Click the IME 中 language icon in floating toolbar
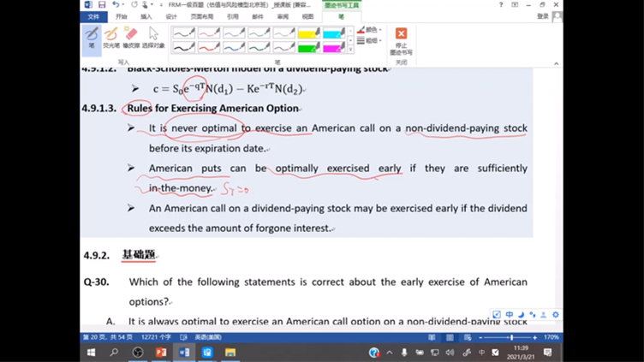Viewport: 644px width, 362px height. [510, 314]
